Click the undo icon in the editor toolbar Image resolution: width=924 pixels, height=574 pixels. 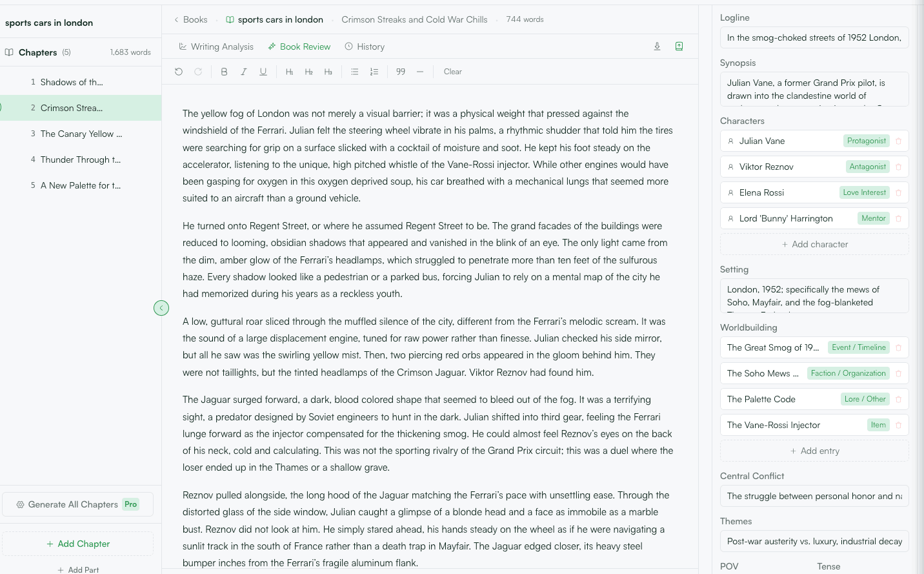[x=179, y=72]
